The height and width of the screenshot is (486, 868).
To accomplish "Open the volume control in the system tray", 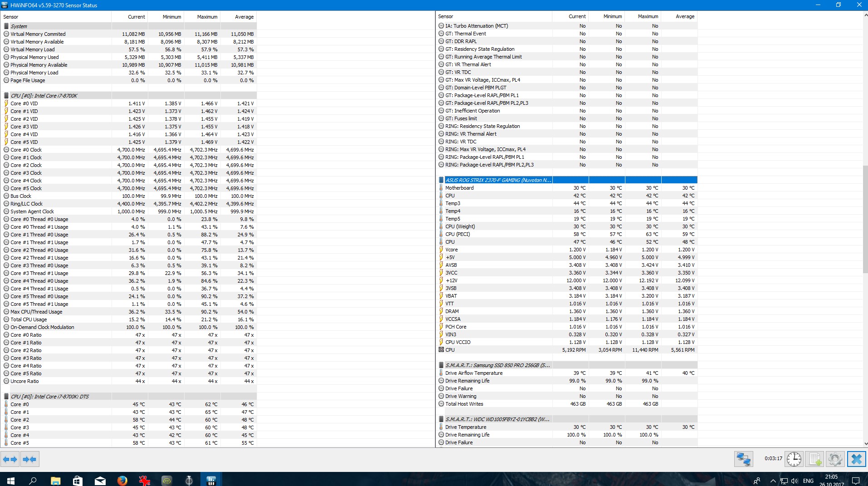I will pos(794,481).
